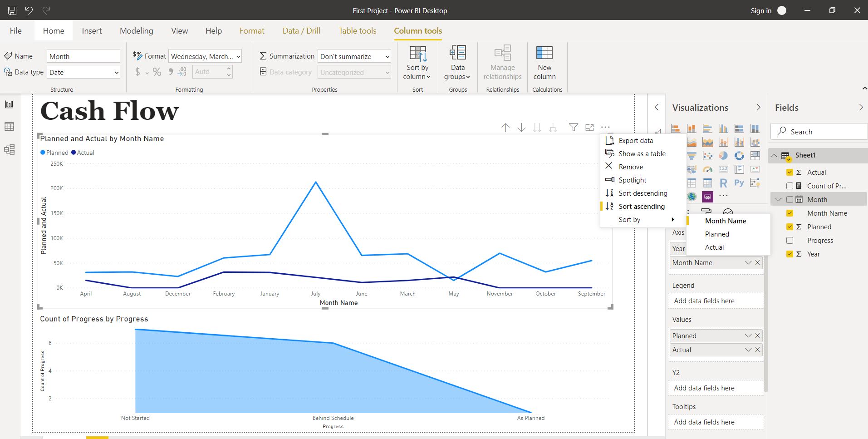Viewport: 868px width, 439px height.
Task: Click the Fields Search box
Action: tap(819, 132)
